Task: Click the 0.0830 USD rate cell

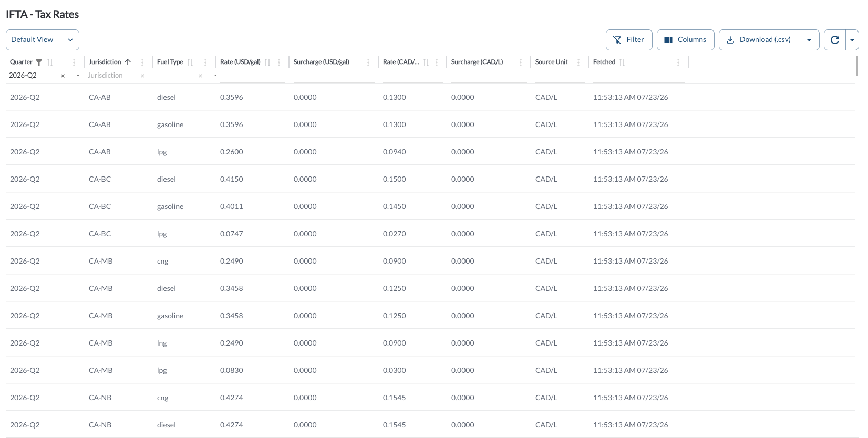Action: click(232, 370)
